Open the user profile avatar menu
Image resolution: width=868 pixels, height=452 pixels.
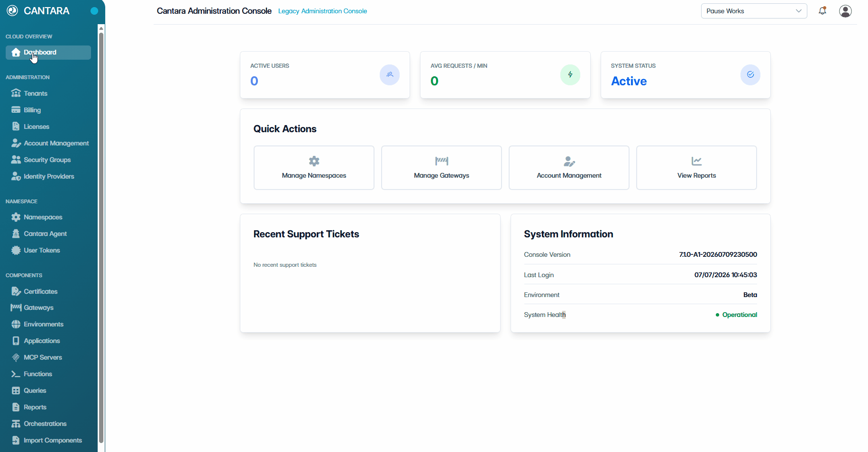[x=845, y=11]
